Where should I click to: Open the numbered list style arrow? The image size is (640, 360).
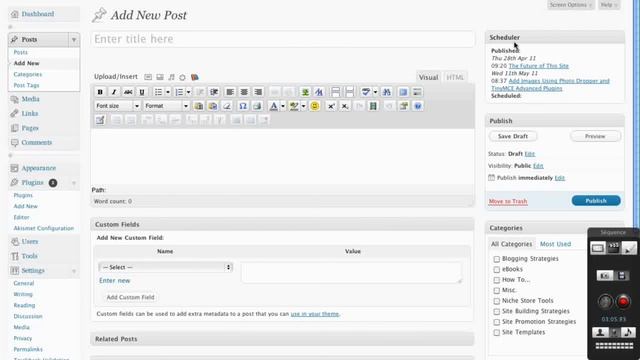point(189,92)
